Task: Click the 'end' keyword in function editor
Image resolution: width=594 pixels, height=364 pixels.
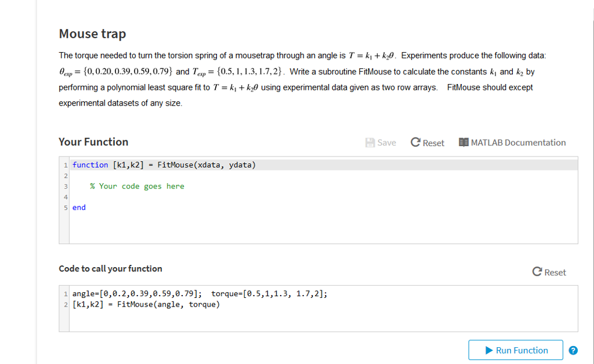Action: point(79,208)
